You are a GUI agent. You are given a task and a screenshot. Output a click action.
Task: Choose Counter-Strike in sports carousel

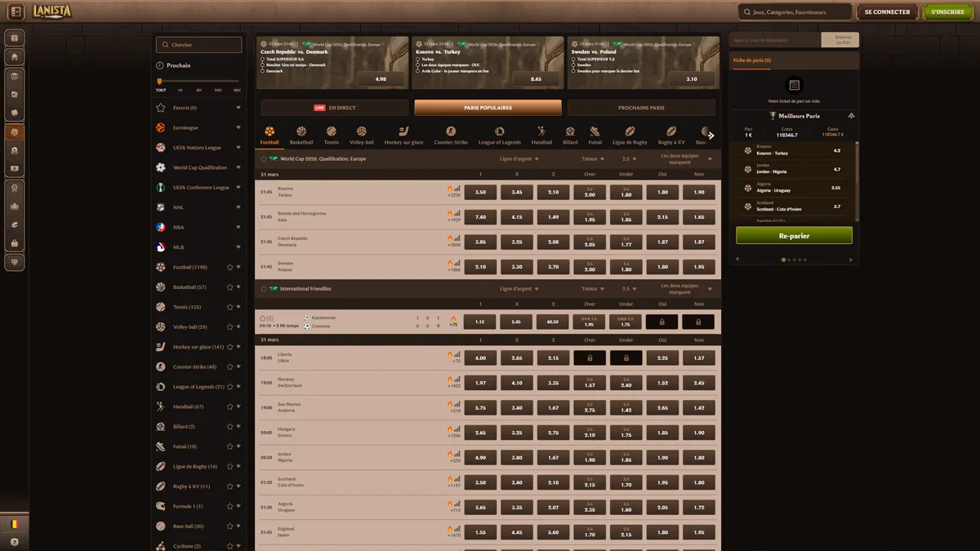click(451, 135)
